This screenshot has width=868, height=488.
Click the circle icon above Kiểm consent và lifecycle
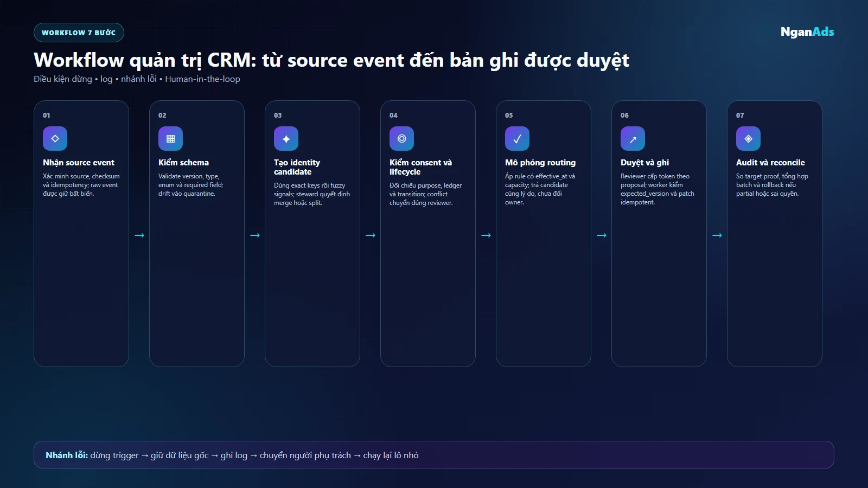(x=401, y=139)
